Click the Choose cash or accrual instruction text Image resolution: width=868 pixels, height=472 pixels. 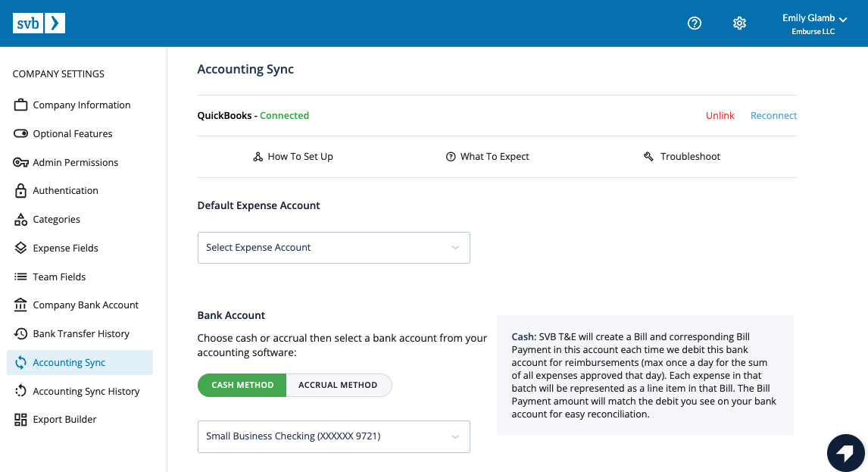342,345
